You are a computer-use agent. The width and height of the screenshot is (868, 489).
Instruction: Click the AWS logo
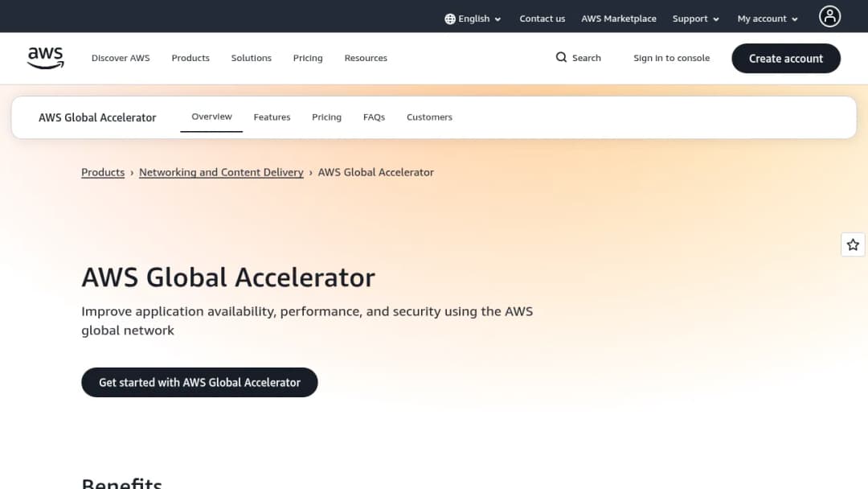pyautogui.click(x=45, y=58)
